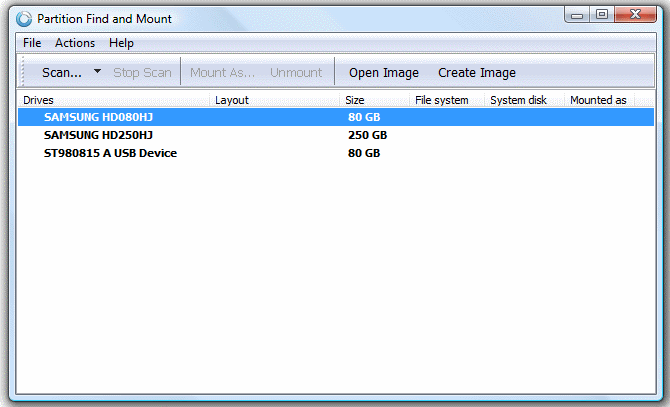
Task: Click the 250 GB size value
Action: point(367,135)
